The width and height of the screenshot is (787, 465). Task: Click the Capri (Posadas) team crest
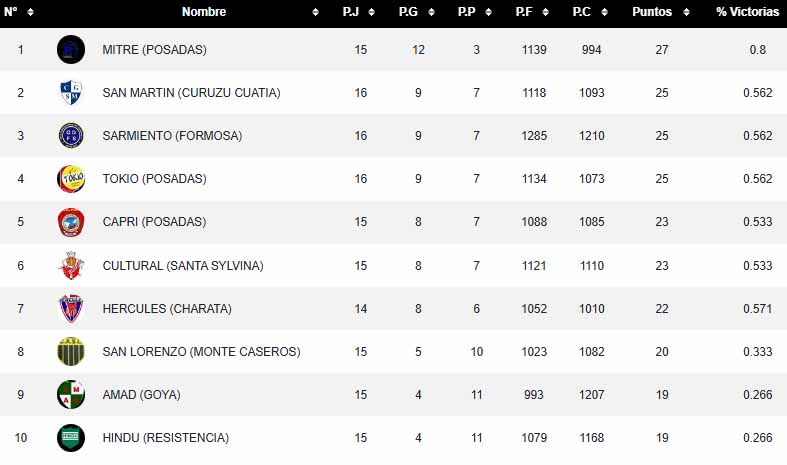tap(71, 222)
